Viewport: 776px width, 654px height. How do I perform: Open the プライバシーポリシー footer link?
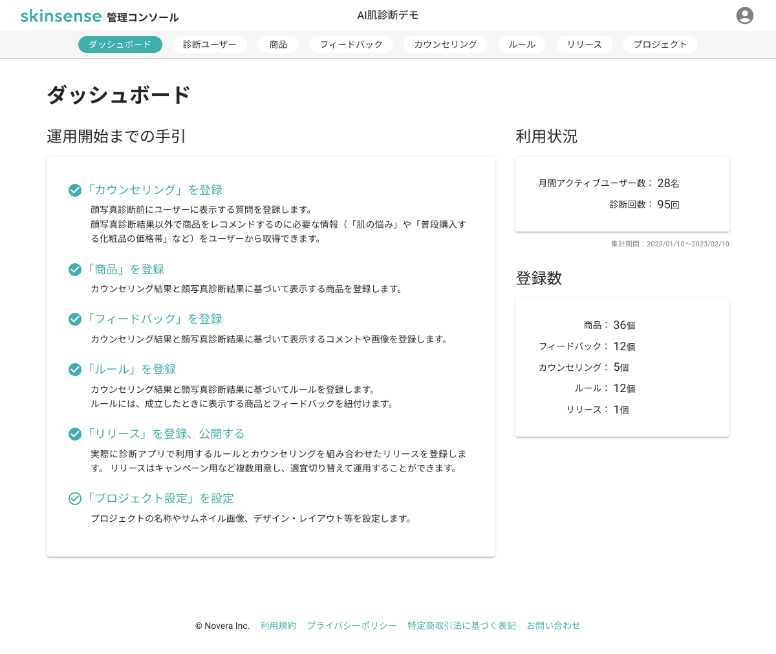[352, 626]
